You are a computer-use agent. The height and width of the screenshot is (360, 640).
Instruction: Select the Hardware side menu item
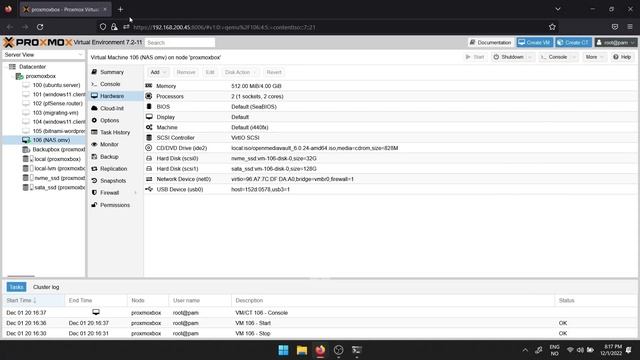(x=115, y=96)
